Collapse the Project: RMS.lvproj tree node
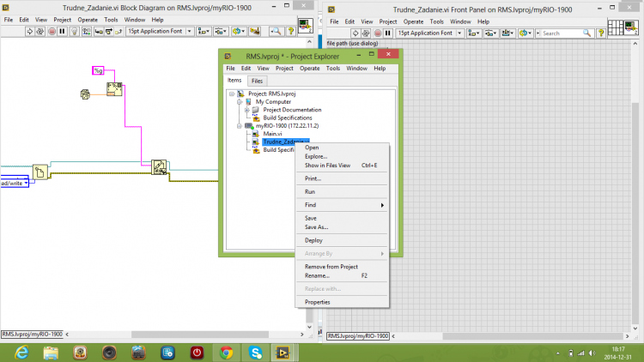The height and width of the screenshot is (362, 644). 232,94
